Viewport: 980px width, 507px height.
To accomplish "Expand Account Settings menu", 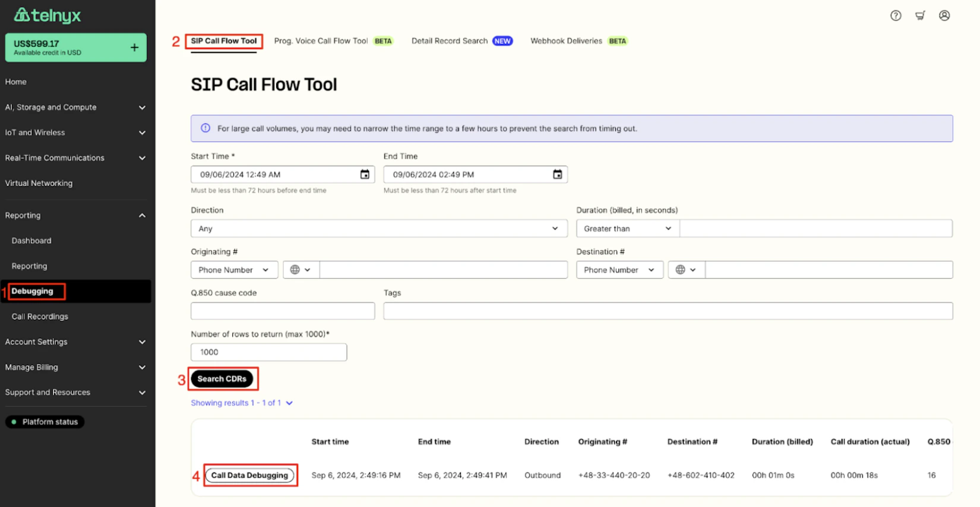I will [75, 342].
